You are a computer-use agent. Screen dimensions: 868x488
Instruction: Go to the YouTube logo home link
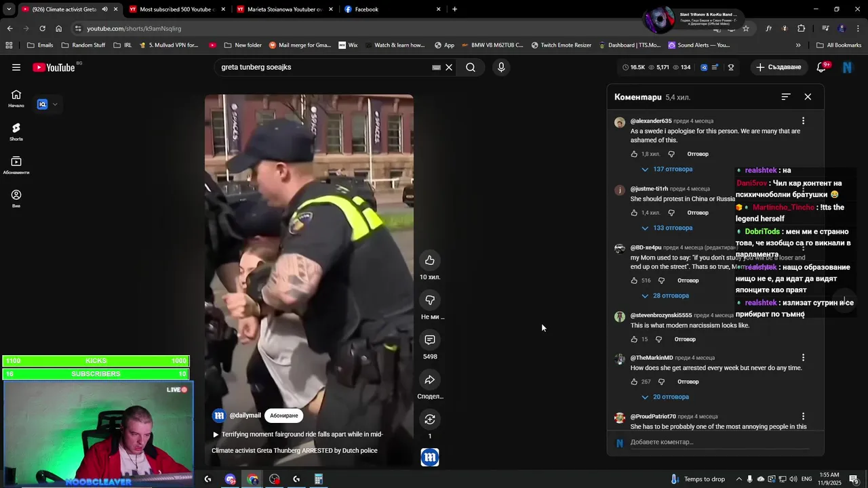[x=54, y=67]
